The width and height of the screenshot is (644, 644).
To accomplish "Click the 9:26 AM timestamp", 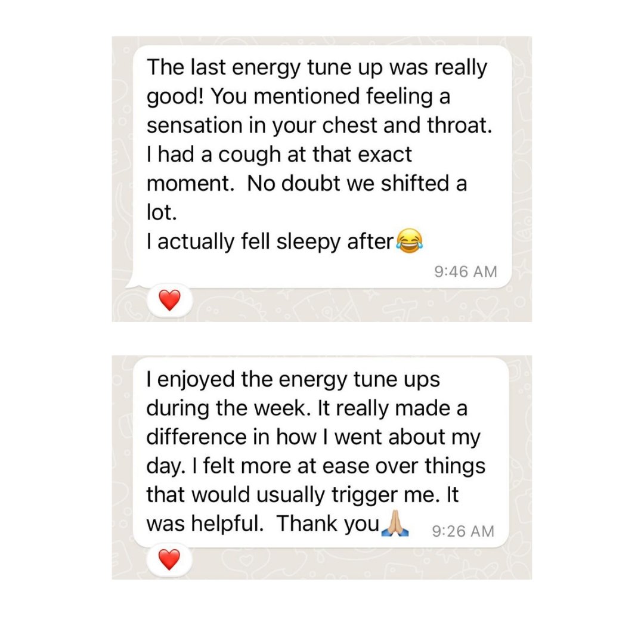I will tap(463, 530).
